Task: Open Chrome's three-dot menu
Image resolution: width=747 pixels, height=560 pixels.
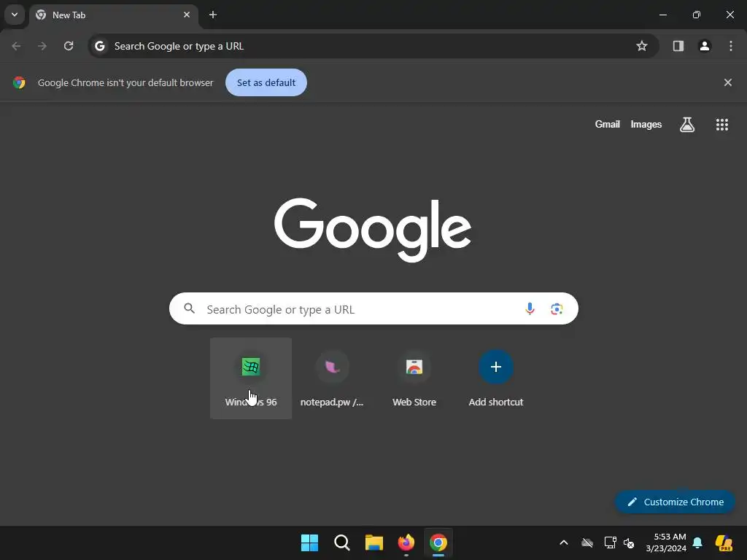Action: [x=731, y=46]
